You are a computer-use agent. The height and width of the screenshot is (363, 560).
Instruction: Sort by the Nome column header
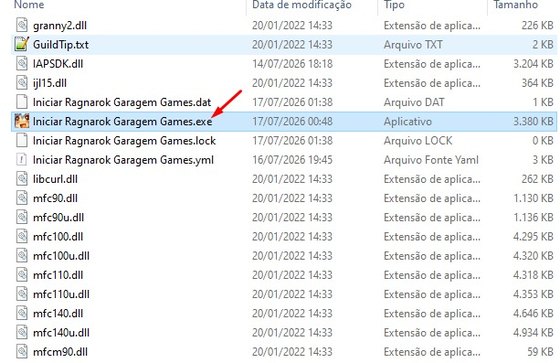pyautogui.click(x=29, y=5)
